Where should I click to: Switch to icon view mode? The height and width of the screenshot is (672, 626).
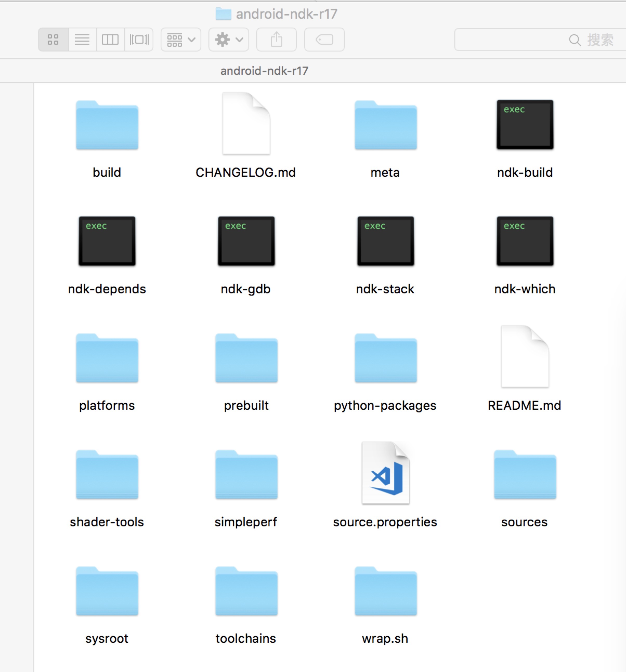pyautogui.click(x=53, y=40)
